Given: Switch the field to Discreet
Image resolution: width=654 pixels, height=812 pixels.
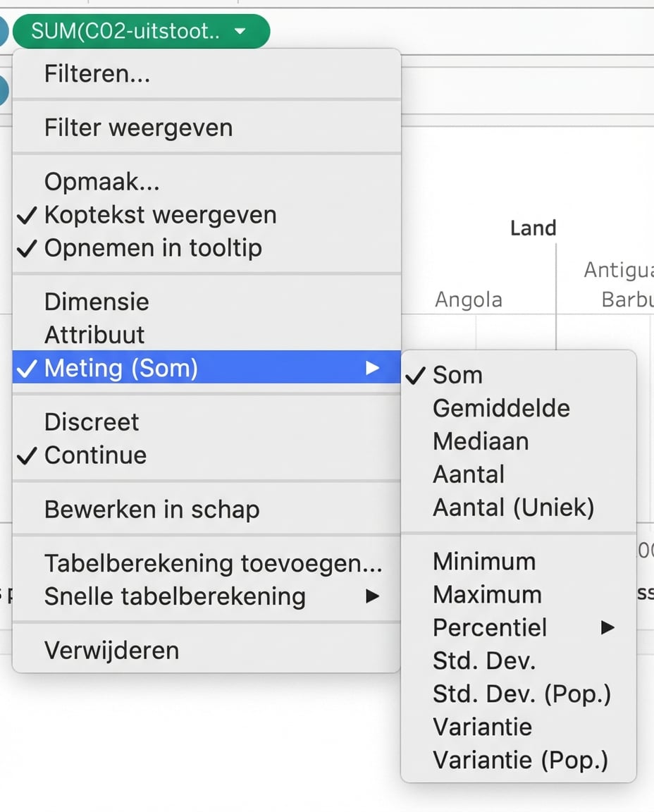Looking at the screenshot, I should click(x=92, y=422).
